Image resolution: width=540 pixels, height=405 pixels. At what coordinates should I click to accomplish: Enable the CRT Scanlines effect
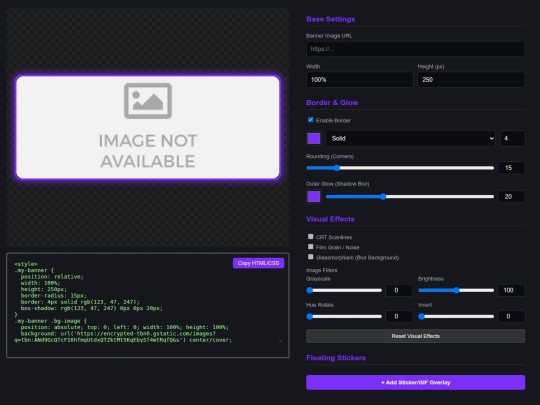click(x=311, y=237)
